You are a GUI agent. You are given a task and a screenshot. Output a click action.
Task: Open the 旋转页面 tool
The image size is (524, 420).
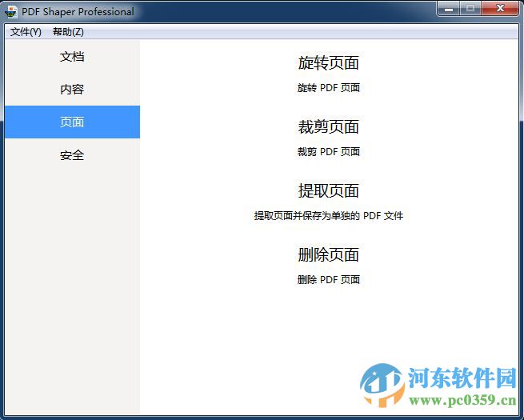tap(329, 63)
